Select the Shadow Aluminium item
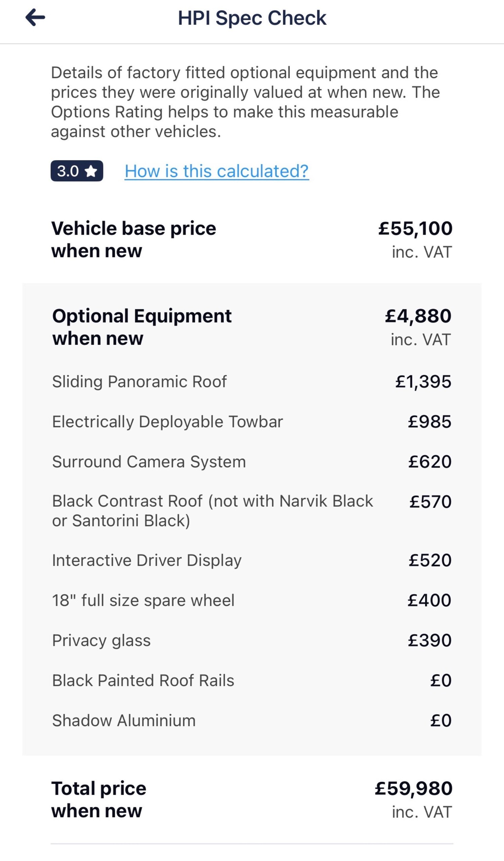The width and height of the screenshot is (504, 861). tap(124, 720)
